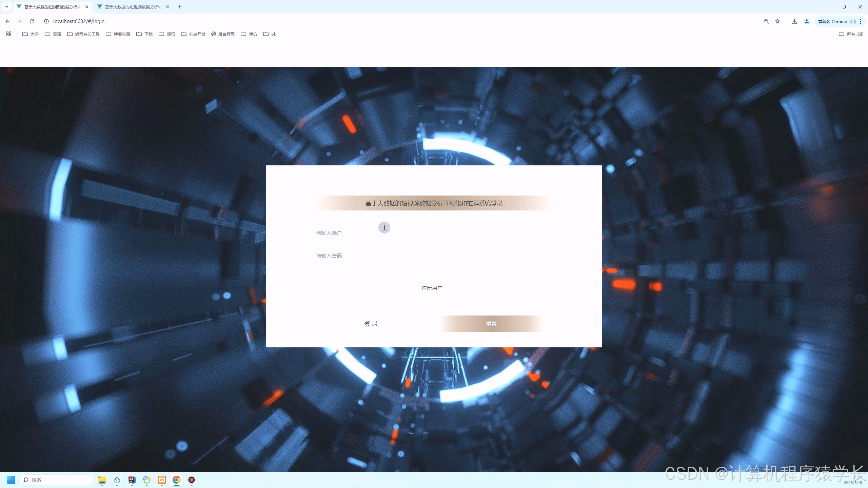The width and height of the screenshot is (868, 488).
Task: Click the zoom magnifier icon in address bar
Action: (x=766, y=21)
